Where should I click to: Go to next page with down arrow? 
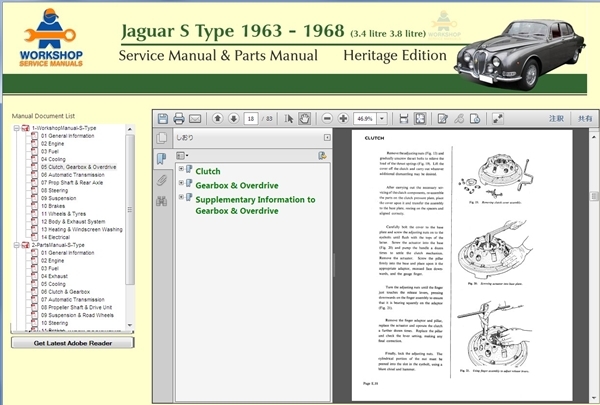[234, 119]
